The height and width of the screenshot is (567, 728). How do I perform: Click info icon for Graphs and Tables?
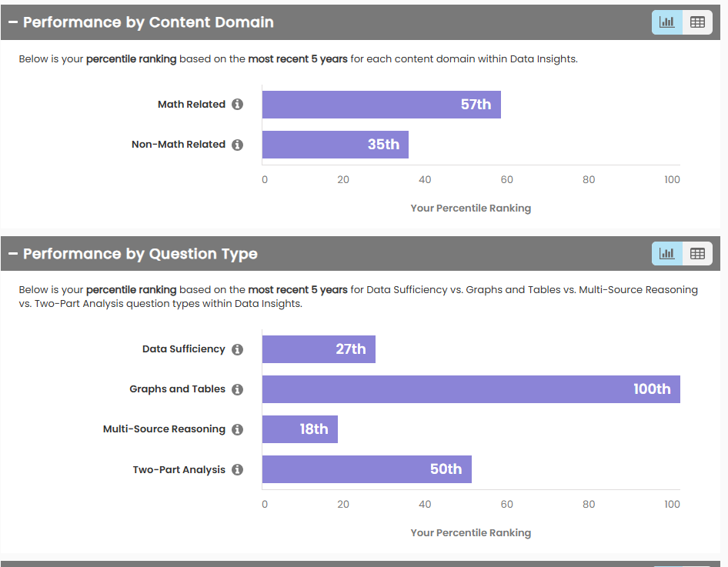(x=237, y=389)
